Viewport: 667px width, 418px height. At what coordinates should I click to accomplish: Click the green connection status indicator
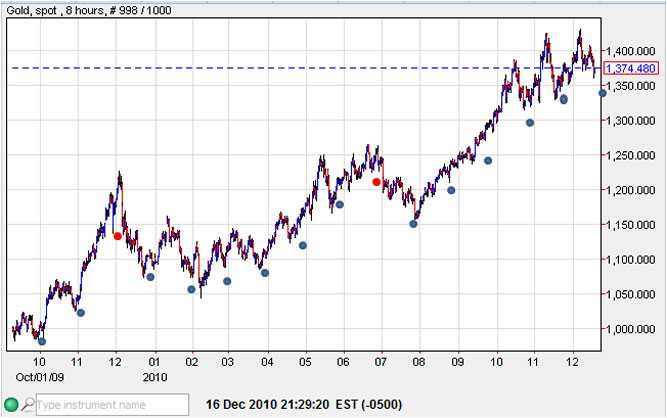pyautogui.click(x=10, y=406)
